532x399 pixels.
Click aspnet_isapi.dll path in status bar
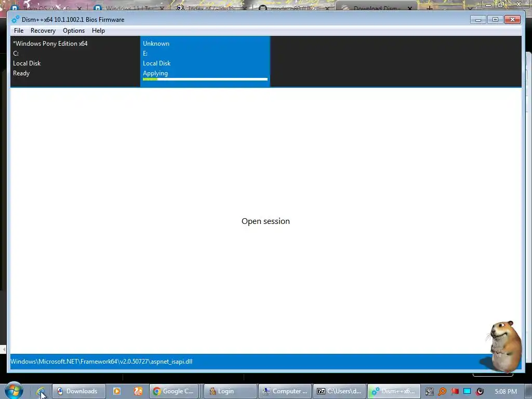click(101, 362)
